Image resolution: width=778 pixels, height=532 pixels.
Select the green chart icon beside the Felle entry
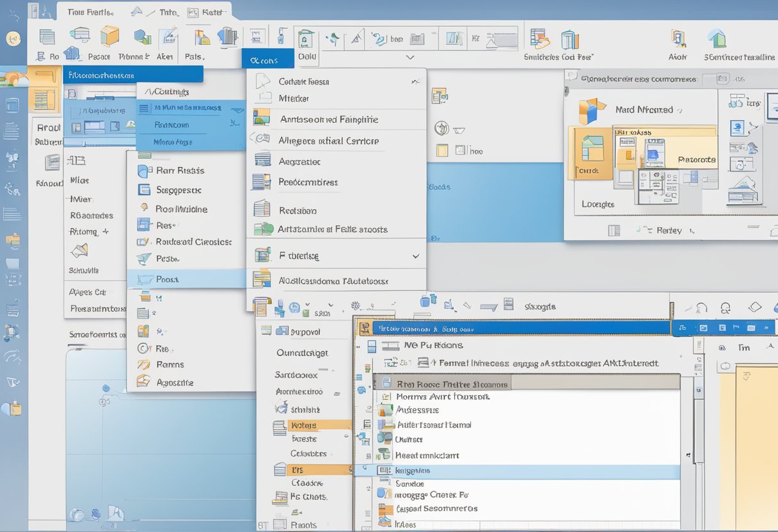coord(264,229)
